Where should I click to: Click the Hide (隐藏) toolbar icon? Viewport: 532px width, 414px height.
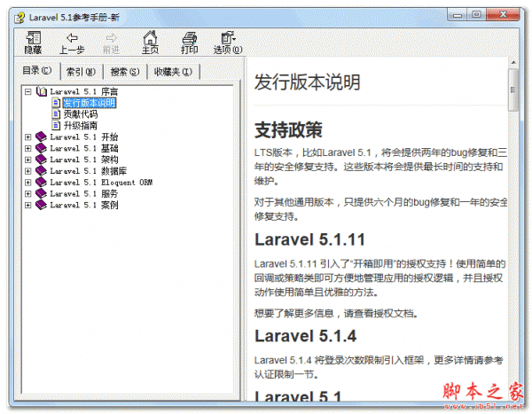click(34, 43)
